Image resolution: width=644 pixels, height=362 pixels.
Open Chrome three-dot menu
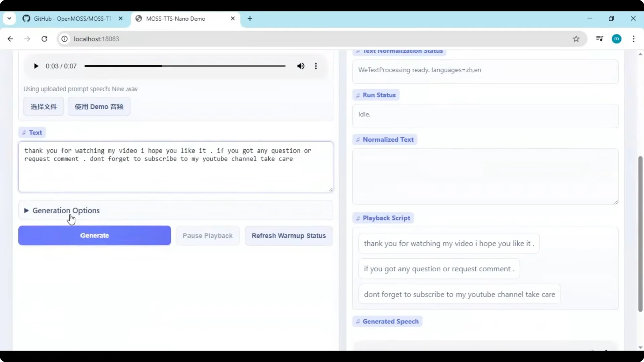click(x=634, y=39)
